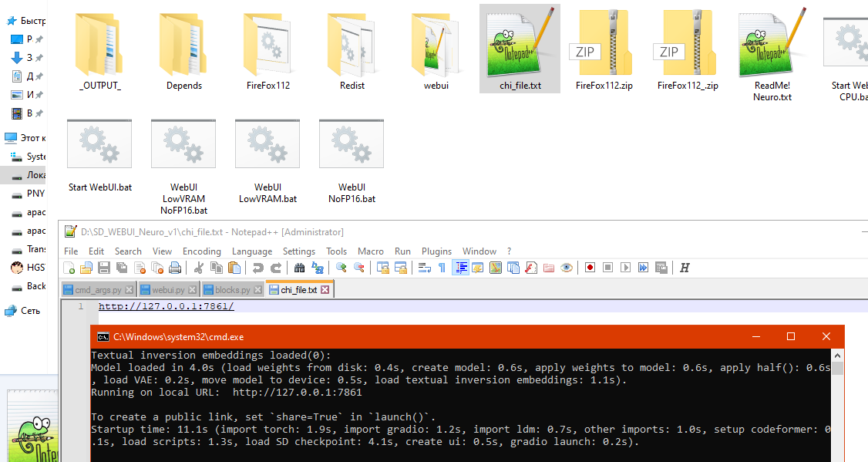Image resolution: width=868 pixels, height=462 pixels.
Task: Click the Stop macro recording icon
Action: 607,268
